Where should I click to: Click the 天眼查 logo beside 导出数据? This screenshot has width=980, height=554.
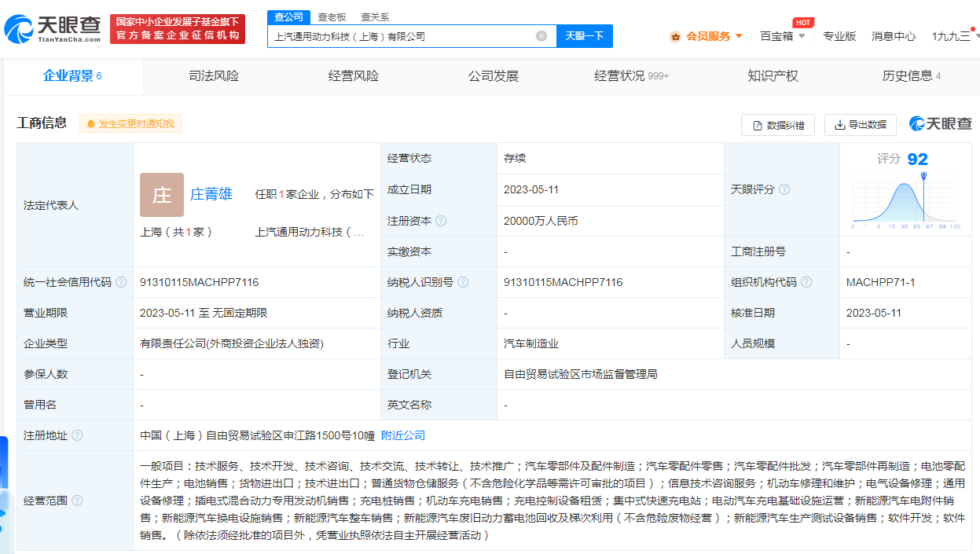click(941, 124)
